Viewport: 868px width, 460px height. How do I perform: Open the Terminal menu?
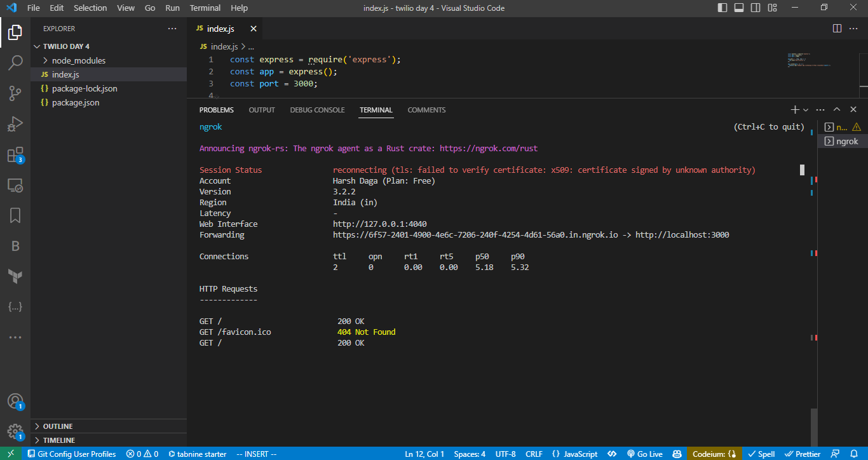205,8
